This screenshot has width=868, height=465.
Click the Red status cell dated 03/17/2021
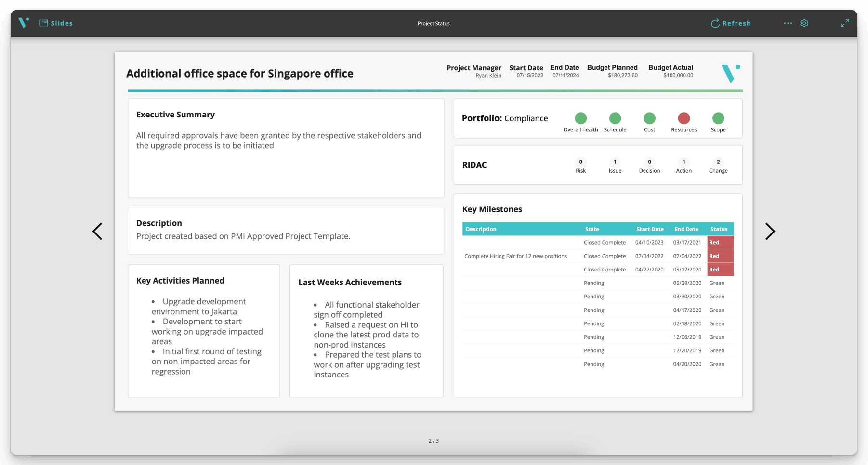pyautogui.click(x=721, y=243)
